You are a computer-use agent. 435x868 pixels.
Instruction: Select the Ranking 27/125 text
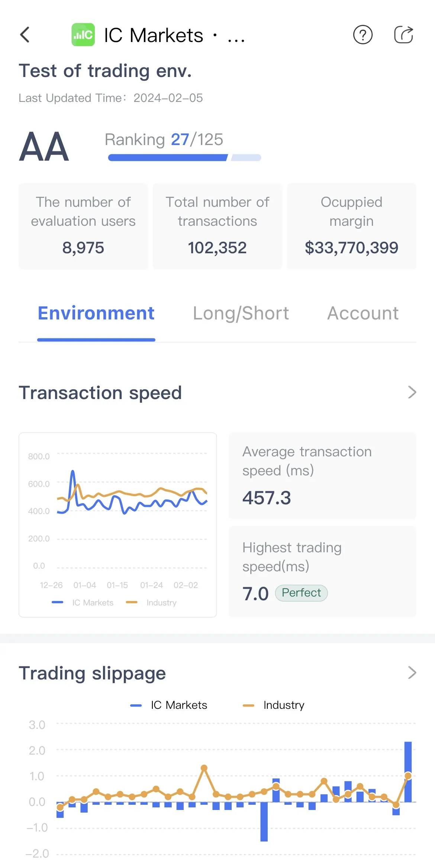point(164,140)
